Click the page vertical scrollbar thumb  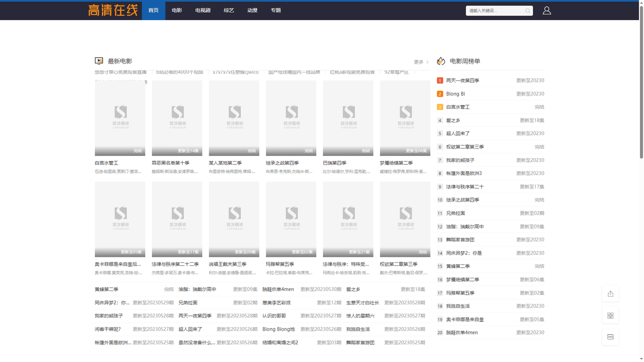(x=641, y=82)
